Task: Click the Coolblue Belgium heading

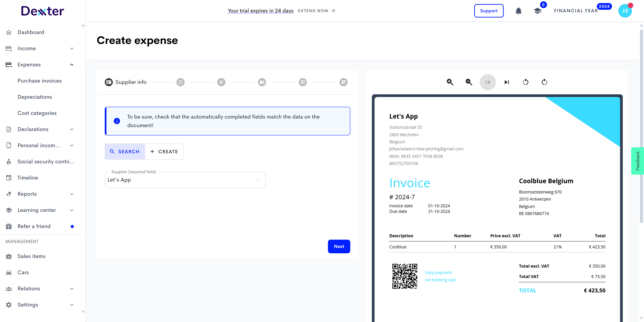Action: pos(546,181)
